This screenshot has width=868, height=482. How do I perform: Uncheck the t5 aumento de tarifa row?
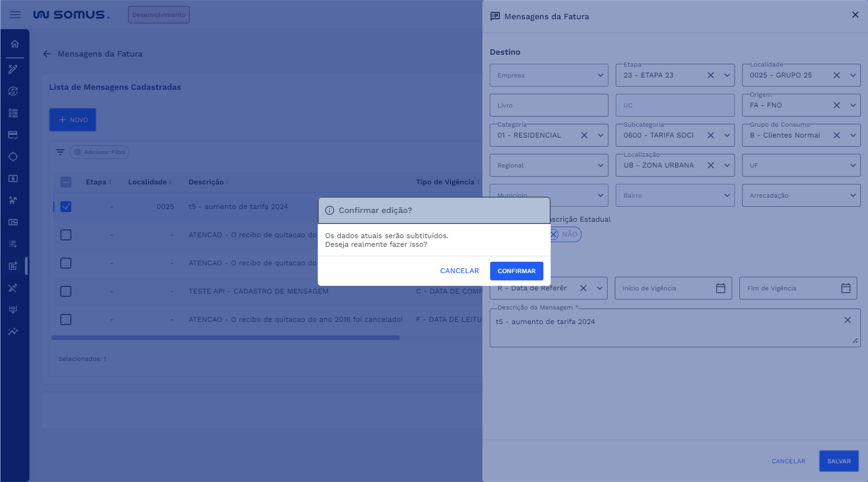coord(66,207)
